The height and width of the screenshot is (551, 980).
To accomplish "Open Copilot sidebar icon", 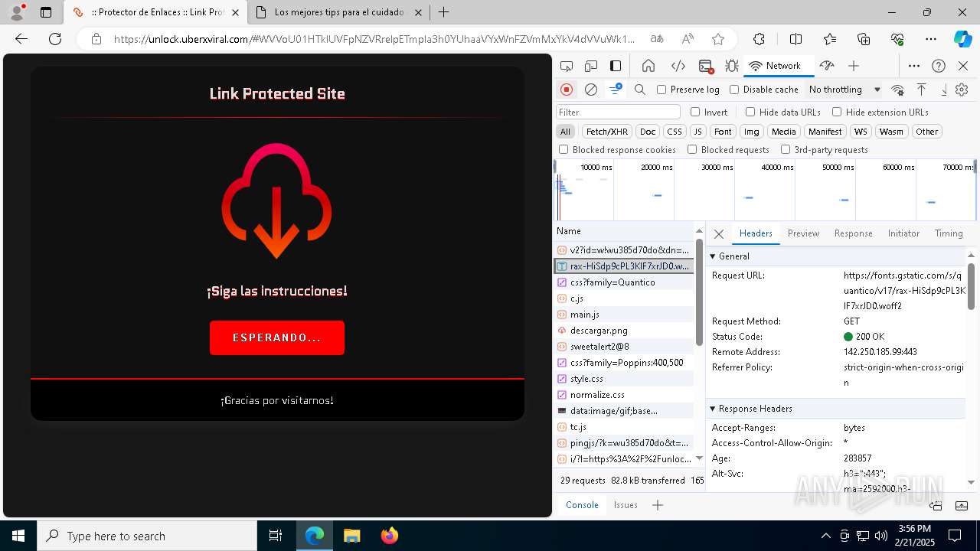I will point(962,39).
